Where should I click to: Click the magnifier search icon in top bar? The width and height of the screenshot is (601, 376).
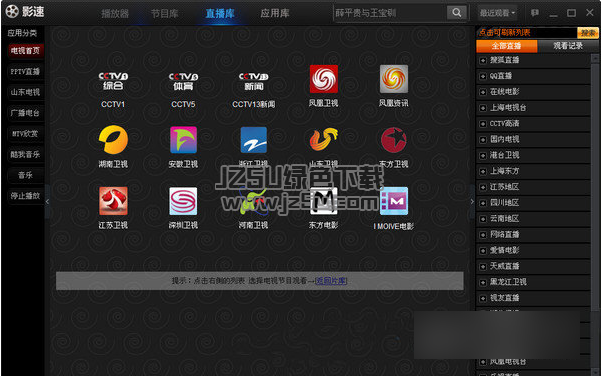[x=456, y=13]
